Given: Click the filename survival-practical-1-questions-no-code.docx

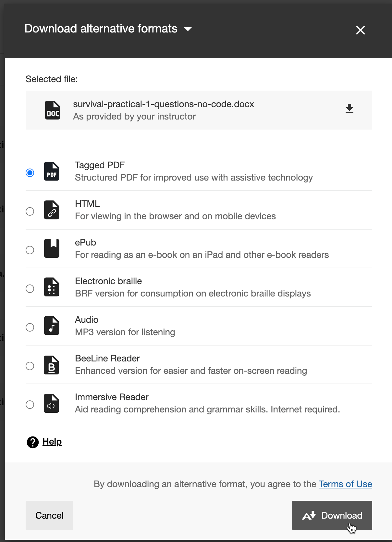Looking at the screenshot, I should pyautogui.click(x=164, y=104).
